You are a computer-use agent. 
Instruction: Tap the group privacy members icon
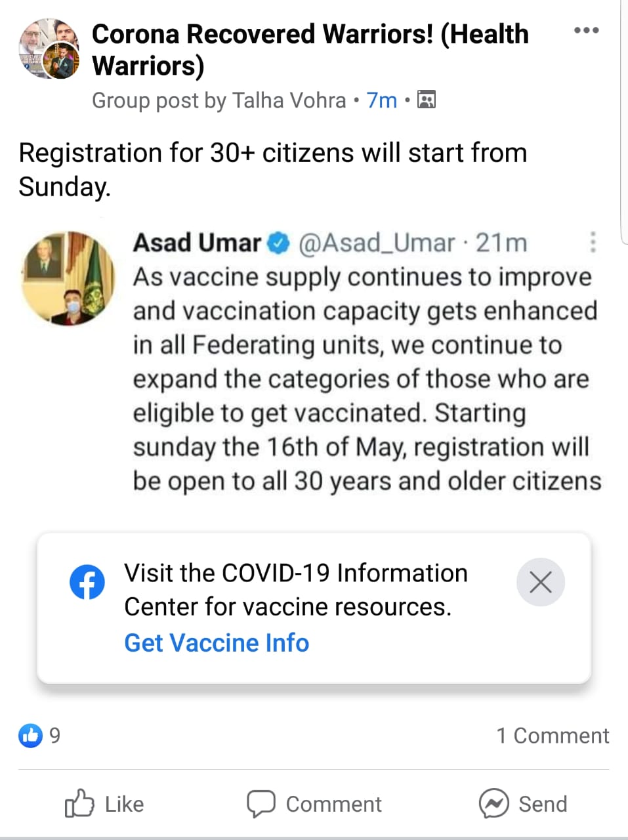(x=427, y=100)
